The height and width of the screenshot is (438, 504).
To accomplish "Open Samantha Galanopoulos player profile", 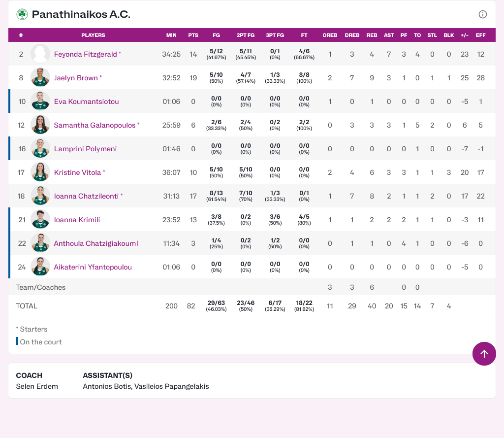I will pyautogui.click(x=94, y=125).
